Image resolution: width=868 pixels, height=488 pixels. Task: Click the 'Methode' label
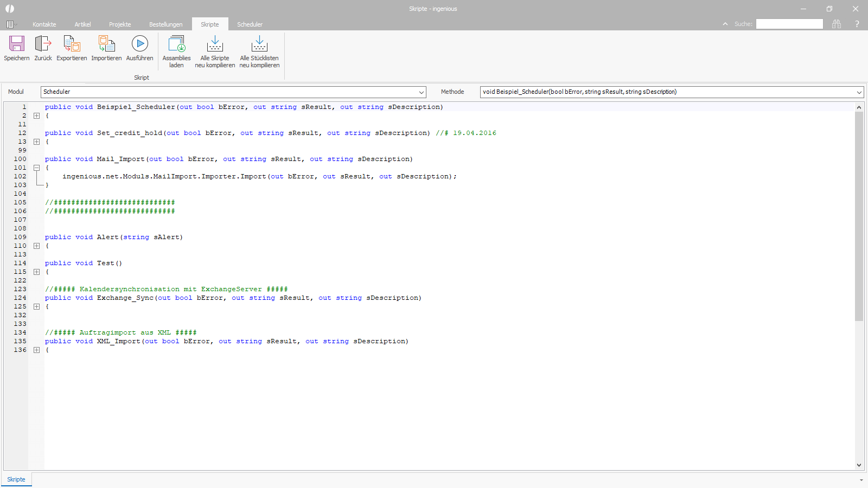point(452,92)
